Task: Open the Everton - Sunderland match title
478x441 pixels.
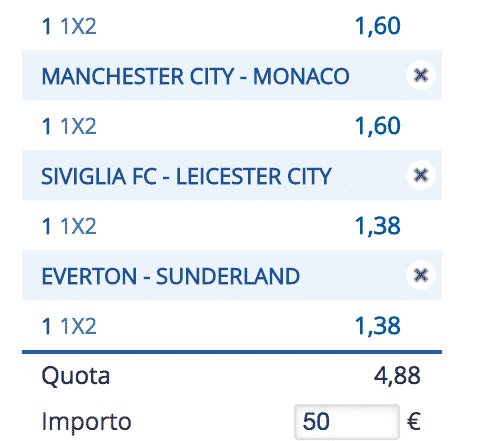Action: click(x=171, y=276)
